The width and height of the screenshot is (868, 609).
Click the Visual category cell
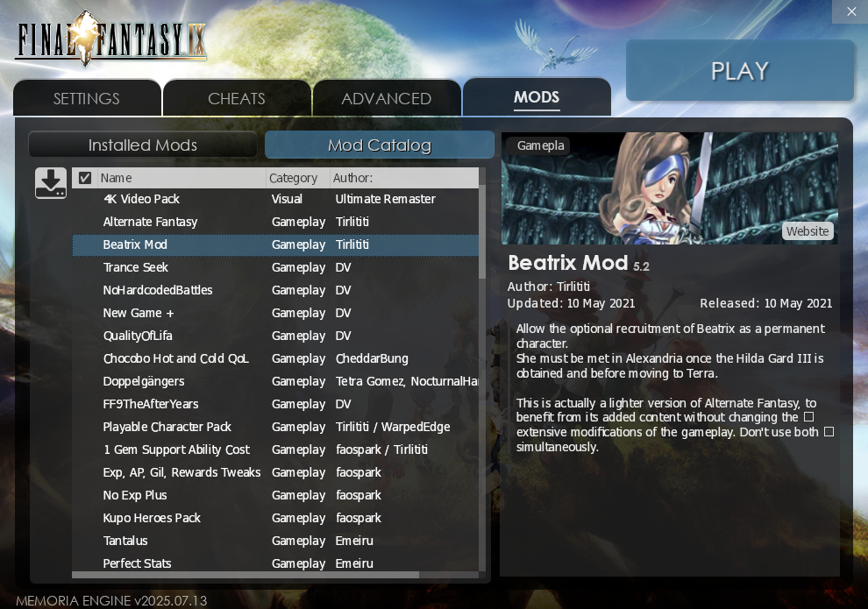click(287, 199)
